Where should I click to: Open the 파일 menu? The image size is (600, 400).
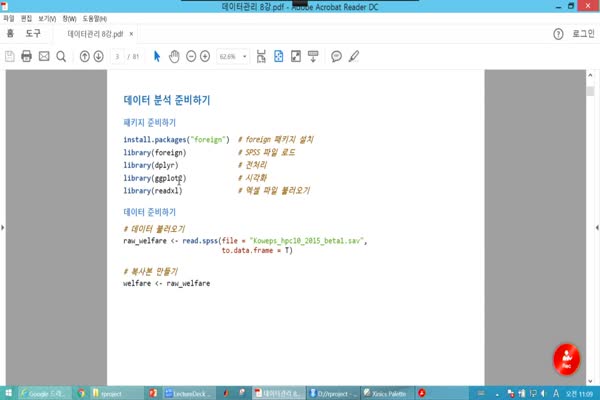9,18
